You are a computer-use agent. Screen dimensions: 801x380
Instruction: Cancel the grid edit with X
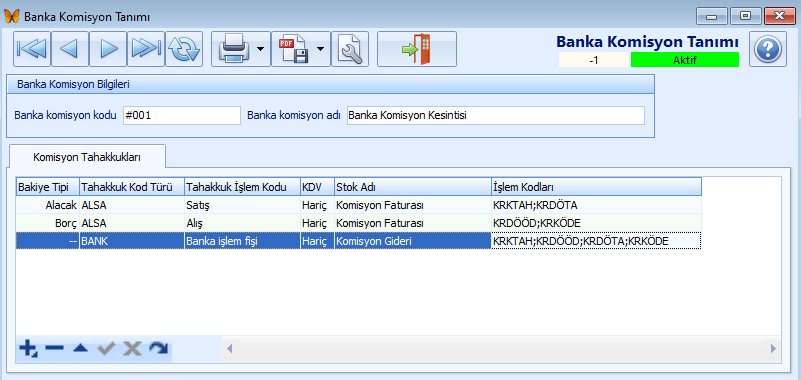tap(132, 348)
